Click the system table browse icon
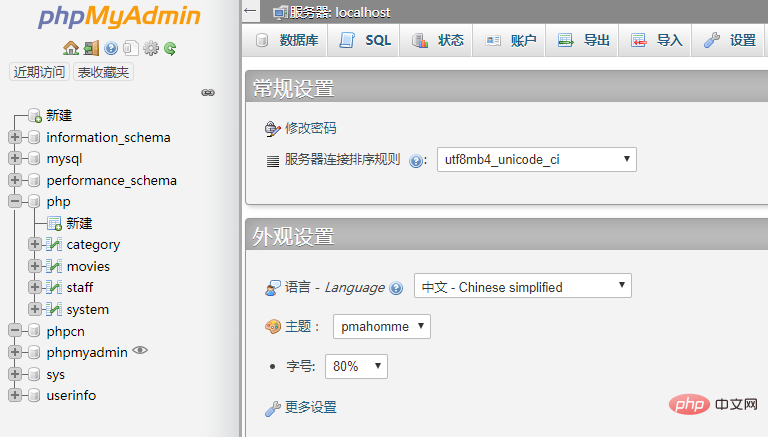The width and height of the screenshot is (768, 437). (x=54, y=309)
